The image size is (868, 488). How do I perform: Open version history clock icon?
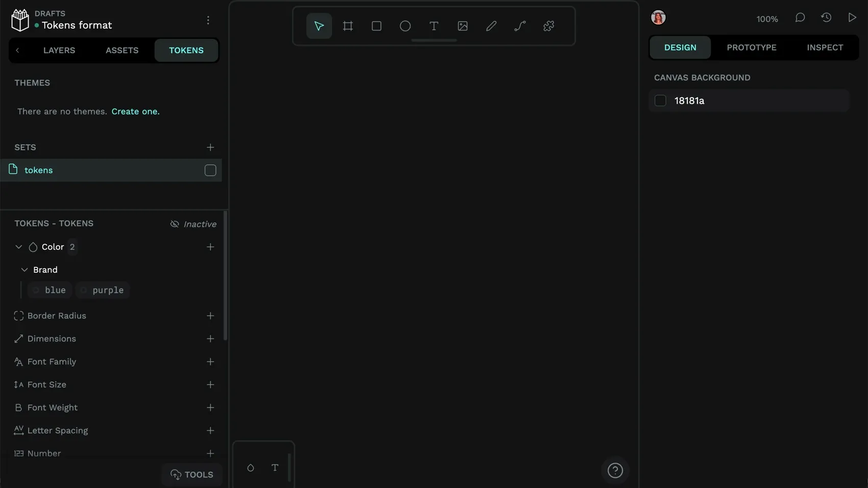coord(826,18)
